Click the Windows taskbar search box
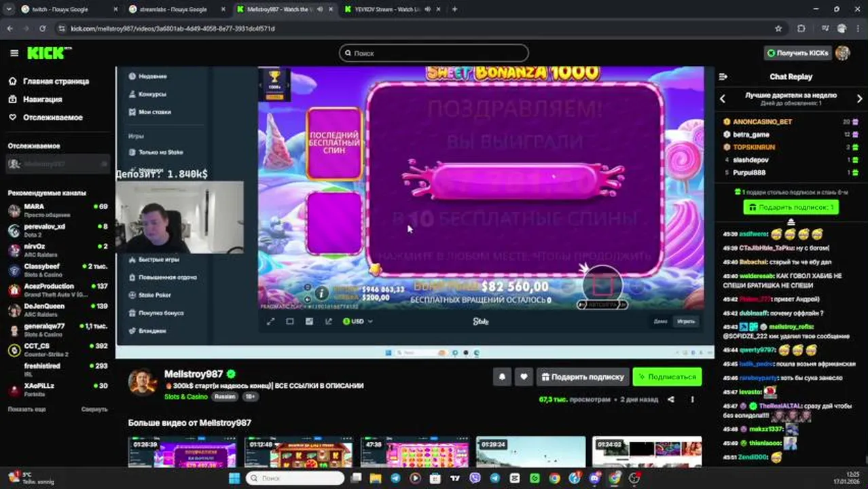The image size is (868, 489). [296, 478]
